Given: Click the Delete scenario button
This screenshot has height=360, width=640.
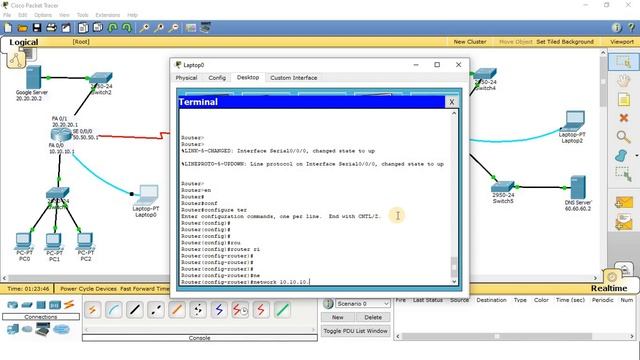Looking at the screenshot, I should pyautogui.click(x=373, y=317).
